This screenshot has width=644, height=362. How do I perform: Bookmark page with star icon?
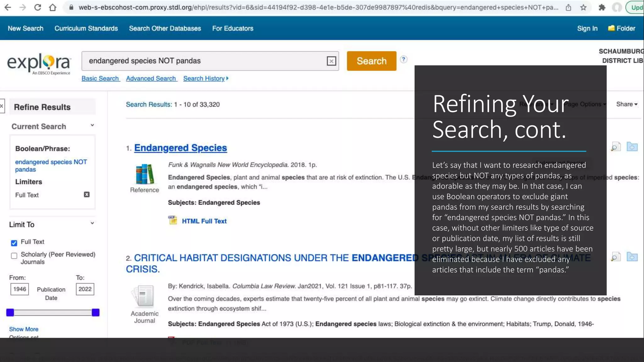click(583, 7)
